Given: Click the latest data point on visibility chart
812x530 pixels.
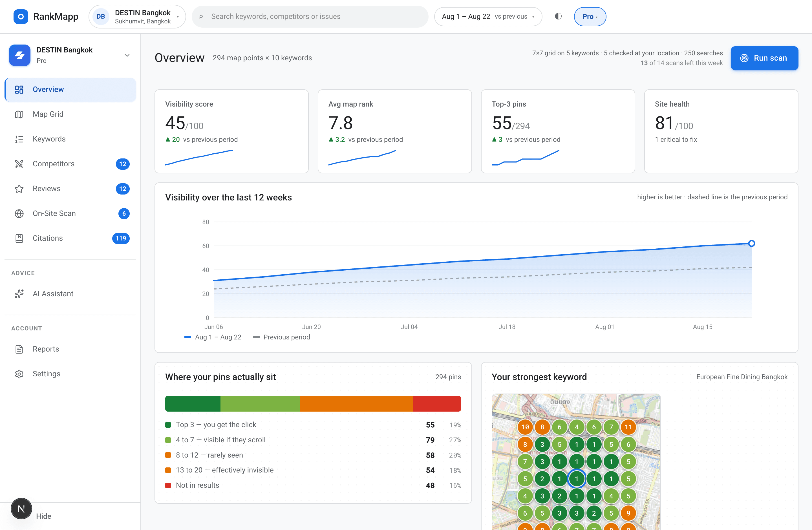Looking at the screenshot, I should pos(751,244).
